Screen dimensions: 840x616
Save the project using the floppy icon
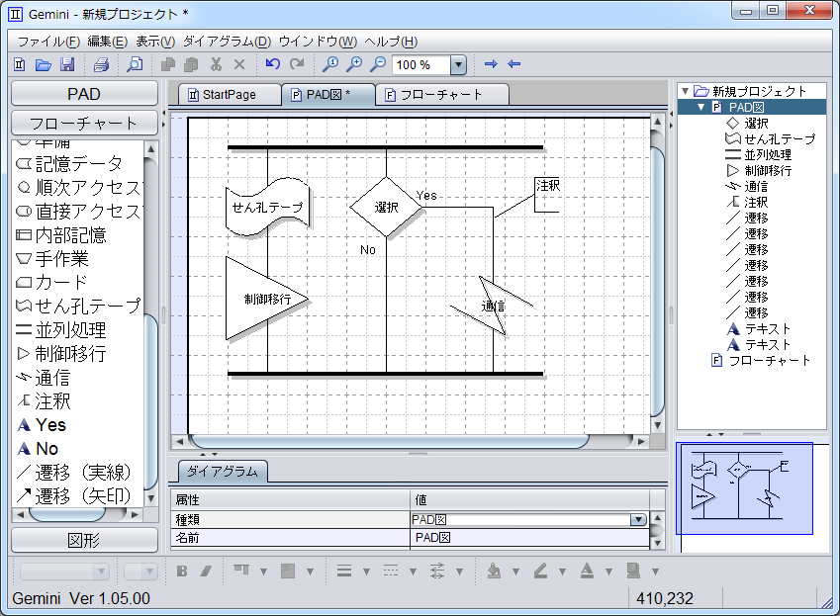point(67,64)
